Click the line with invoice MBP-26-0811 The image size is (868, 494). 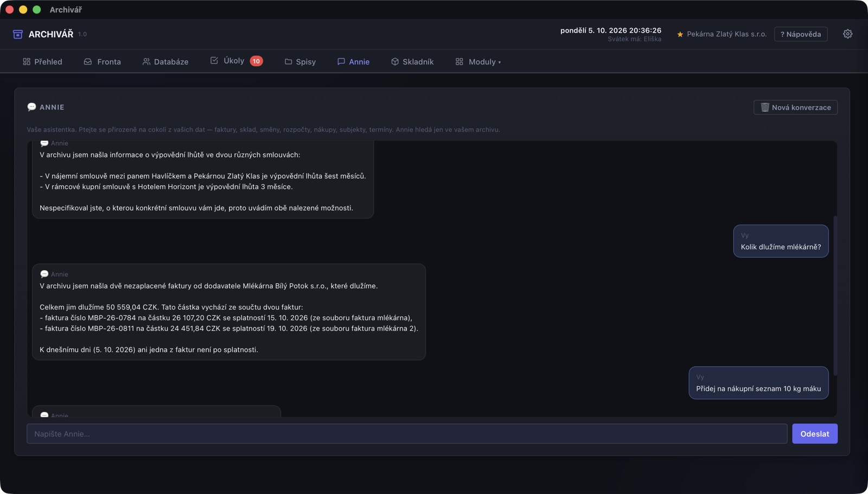[229, 328]
